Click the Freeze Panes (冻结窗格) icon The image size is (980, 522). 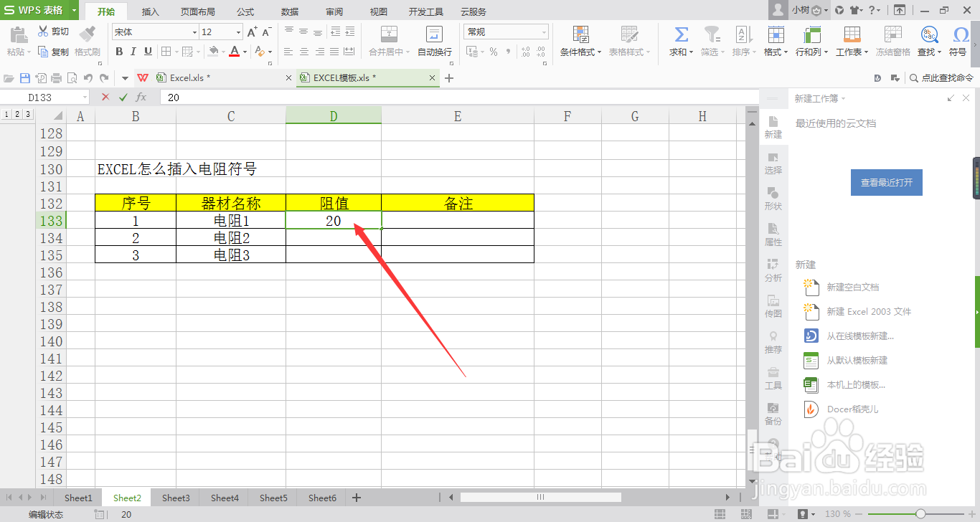pos(892,34)
